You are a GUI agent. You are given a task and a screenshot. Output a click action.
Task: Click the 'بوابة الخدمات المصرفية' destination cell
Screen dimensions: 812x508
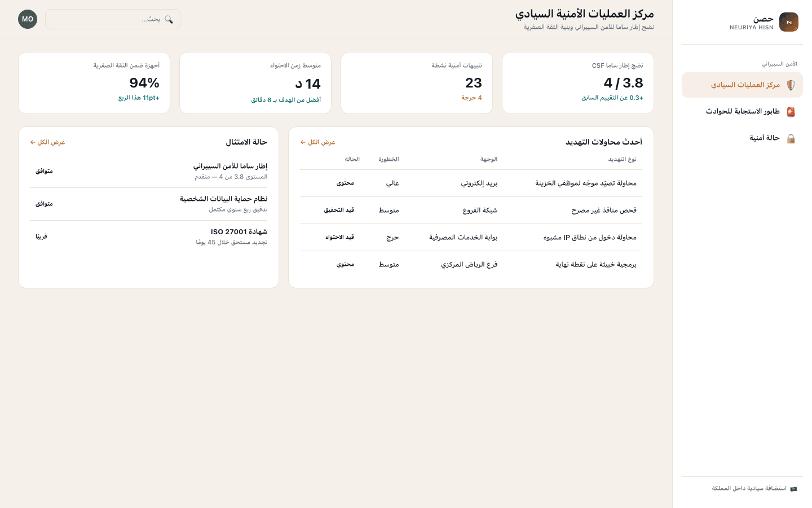[x=463, y=238]
